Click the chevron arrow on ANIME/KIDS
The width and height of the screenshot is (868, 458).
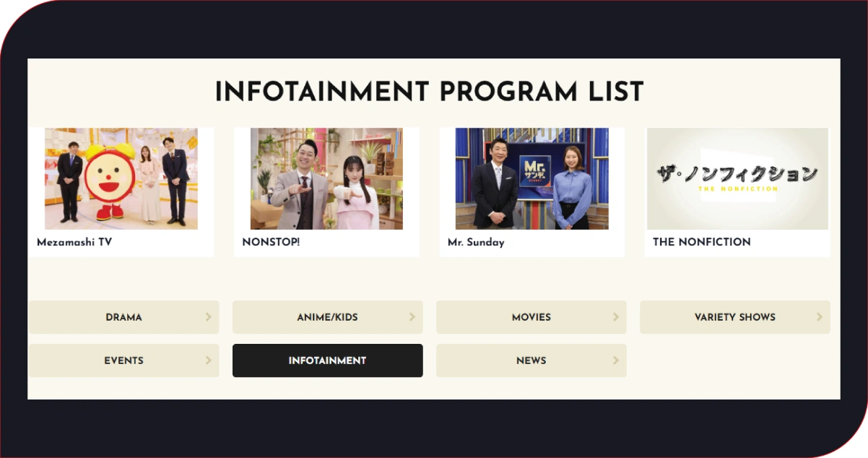click(412, 317)
